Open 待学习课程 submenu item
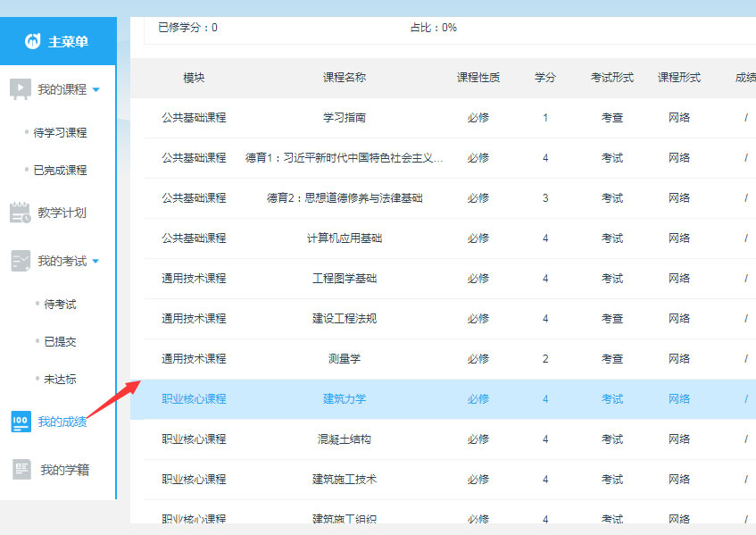Viewport: 756px width, 535px height. coord(60,132)
